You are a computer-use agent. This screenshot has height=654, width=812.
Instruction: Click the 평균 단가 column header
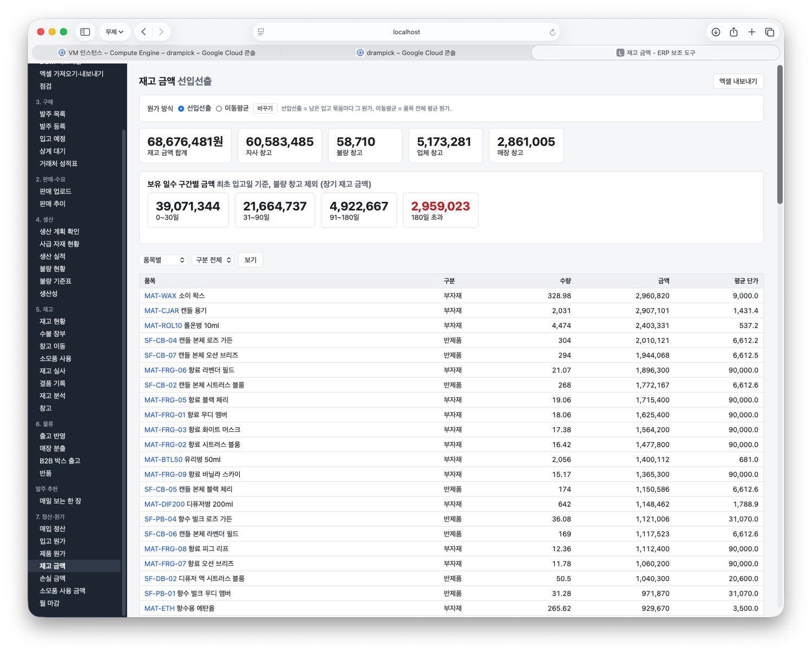tap(746, 281)
